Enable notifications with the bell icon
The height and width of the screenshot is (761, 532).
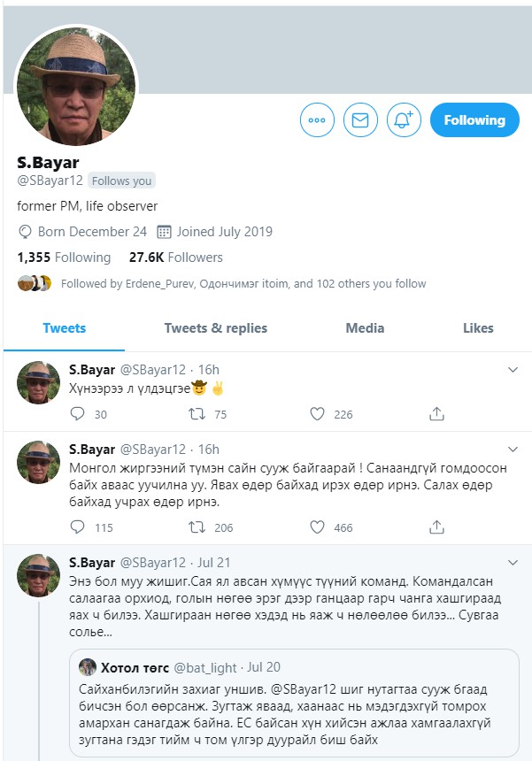pos(404,119)
